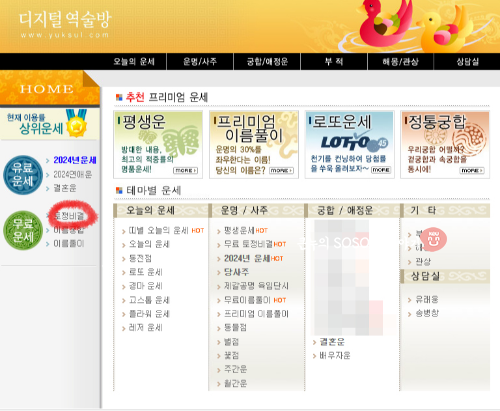Open 주간운 link
The height and width of the screenshot is (411, 500).
[235, 369]
